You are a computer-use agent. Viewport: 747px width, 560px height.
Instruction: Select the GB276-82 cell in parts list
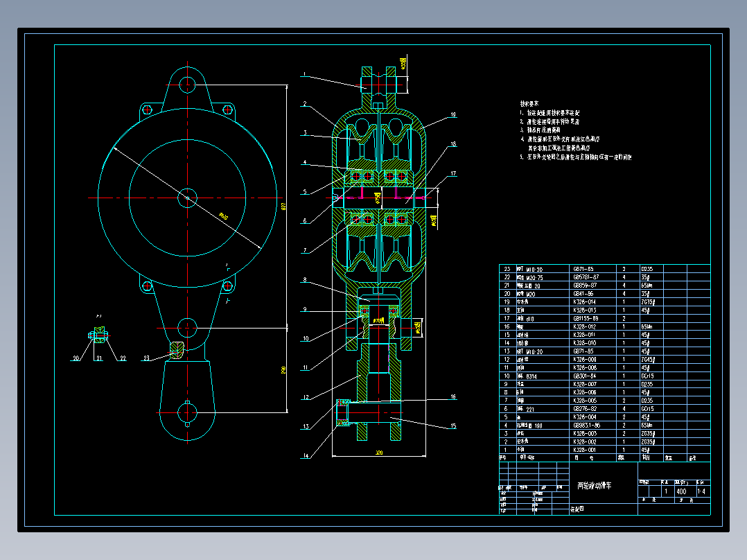586,409
